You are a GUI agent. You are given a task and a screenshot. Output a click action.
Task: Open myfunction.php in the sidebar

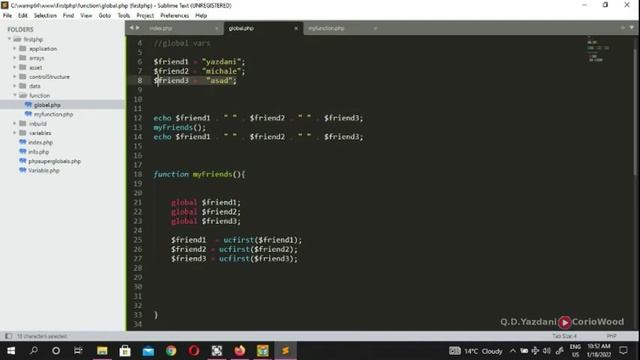pos(53,114)
